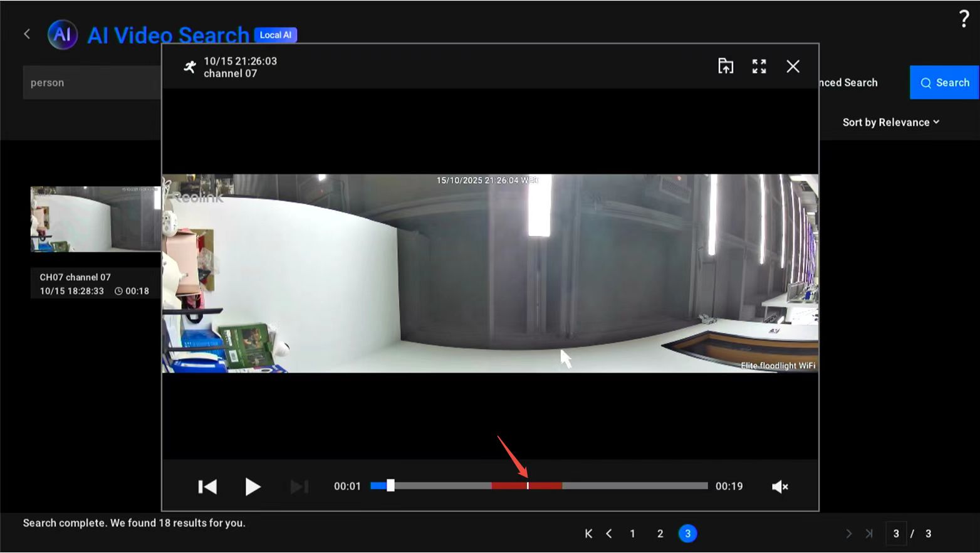Skip to previous clip

[x=207, y=487]
